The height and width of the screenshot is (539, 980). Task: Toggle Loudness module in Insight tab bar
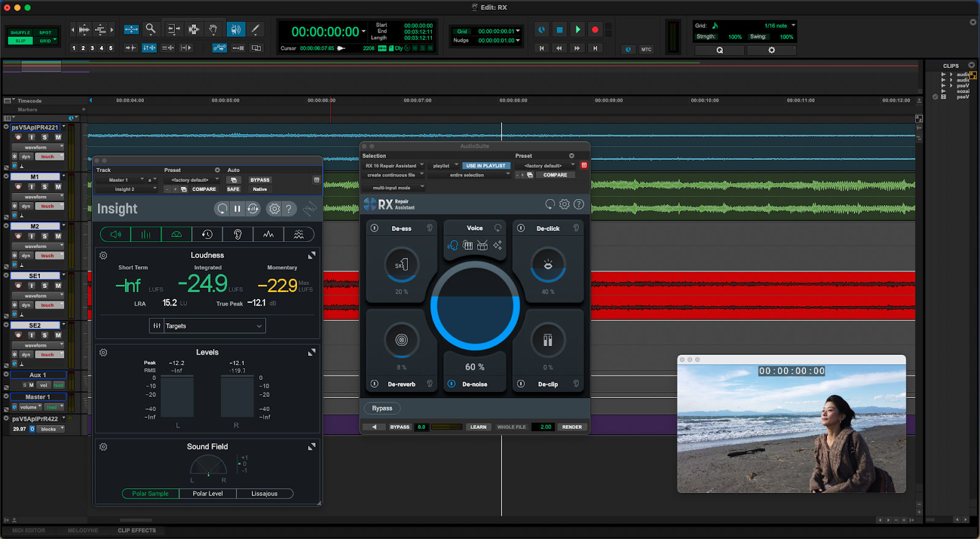pos(116,234)
